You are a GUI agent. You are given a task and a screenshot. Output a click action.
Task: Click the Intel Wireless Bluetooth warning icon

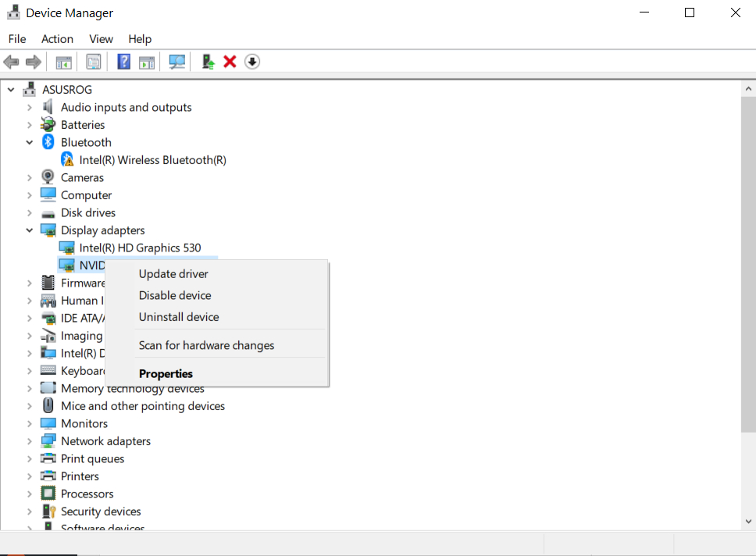tap(67, 159)
